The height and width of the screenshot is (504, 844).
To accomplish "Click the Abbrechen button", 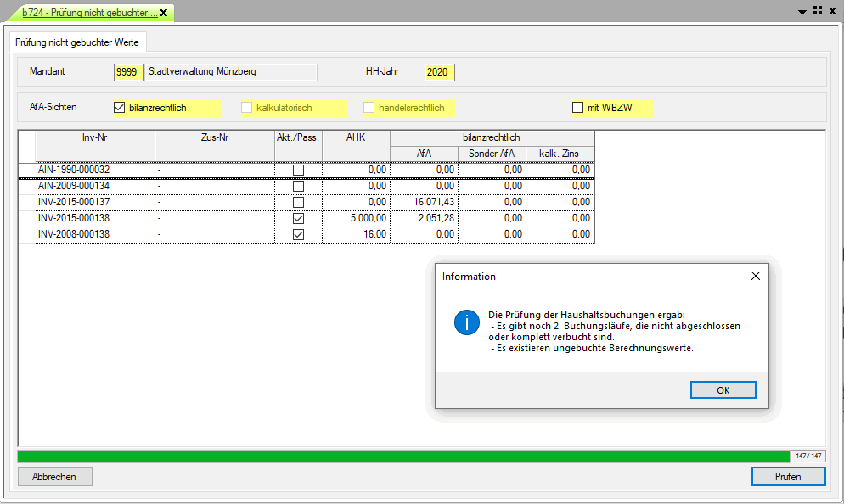I will coord(54,476).
